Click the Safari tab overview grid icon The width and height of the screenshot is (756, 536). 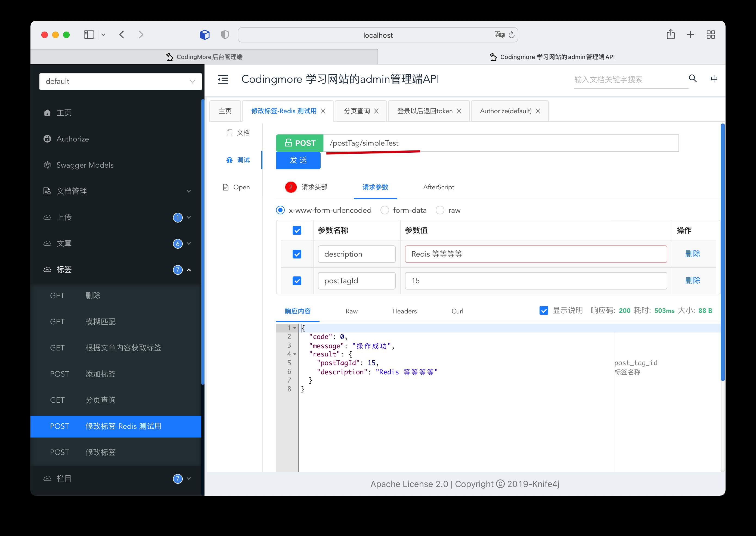coord(711,35)
